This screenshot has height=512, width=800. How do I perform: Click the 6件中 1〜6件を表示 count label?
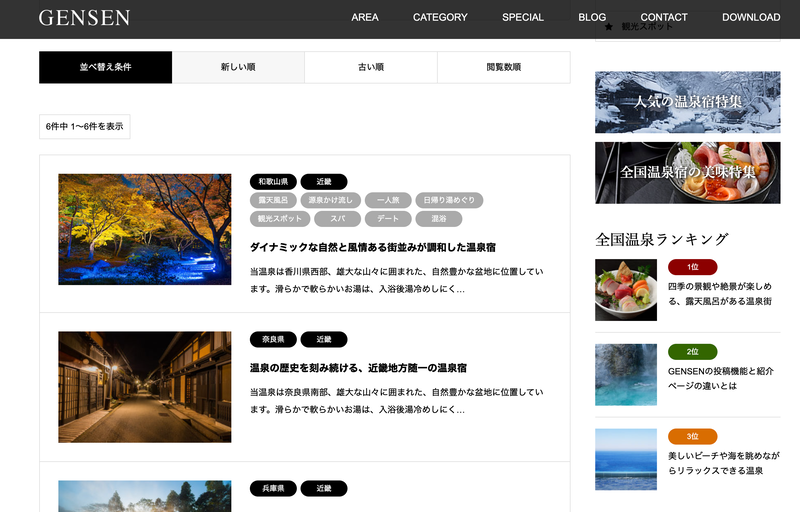85,126
